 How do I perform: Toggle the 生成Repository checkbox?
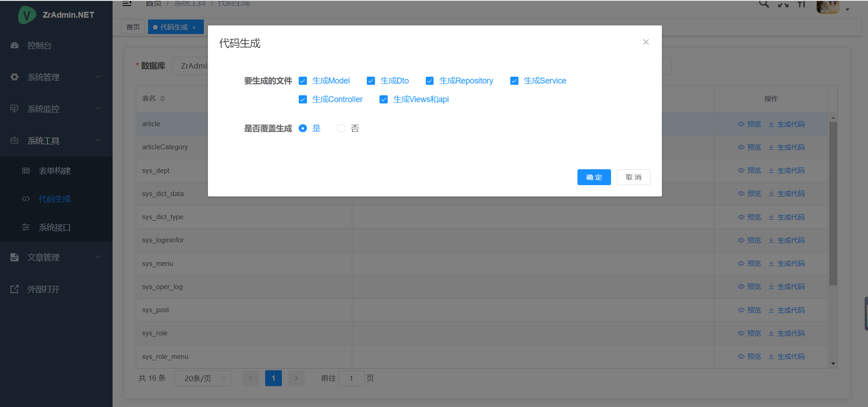[x=429, y=81]
